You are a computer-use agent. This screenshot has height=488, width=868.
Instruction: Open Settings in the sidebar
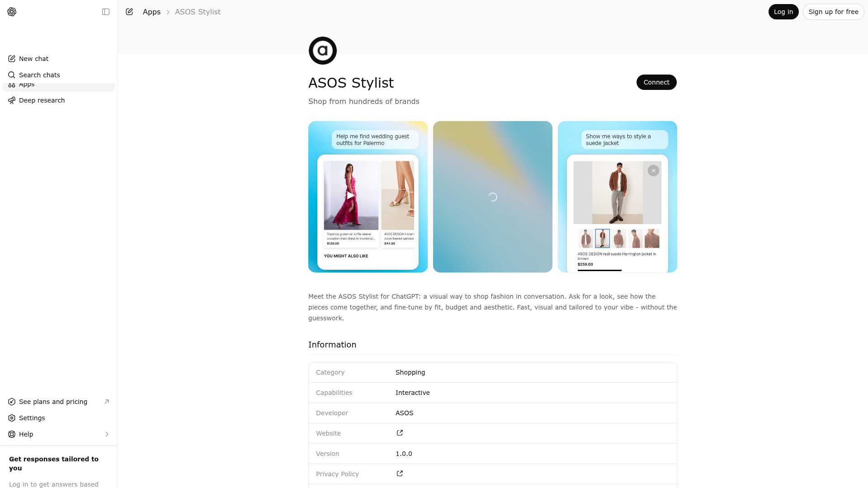click(x=59, y=418)
